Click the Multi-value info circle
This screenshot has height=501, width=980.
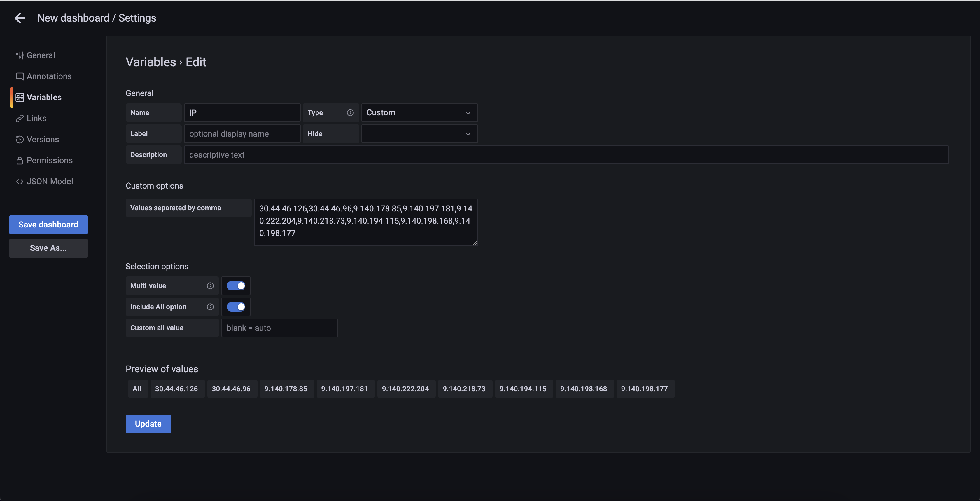coord(210,286)
